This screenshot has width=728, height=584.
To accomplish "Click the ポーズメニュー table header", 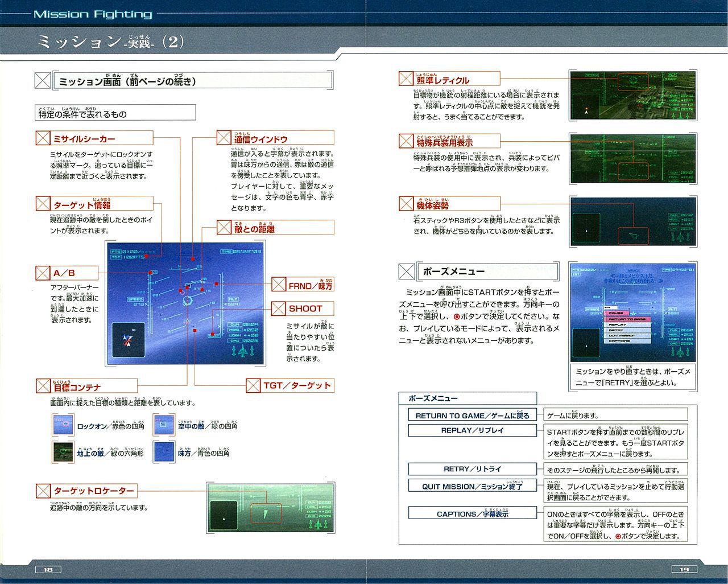I will click(469, 398).
